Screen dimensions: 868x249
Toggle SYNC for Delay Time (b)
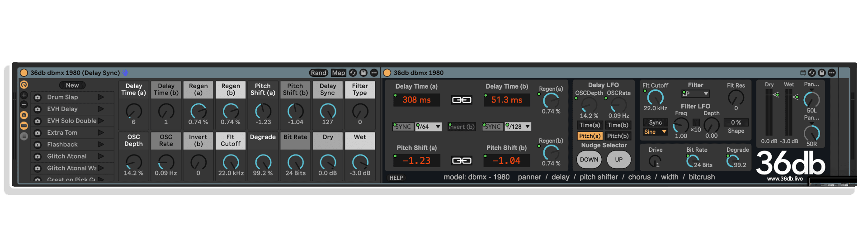(492, 127)
